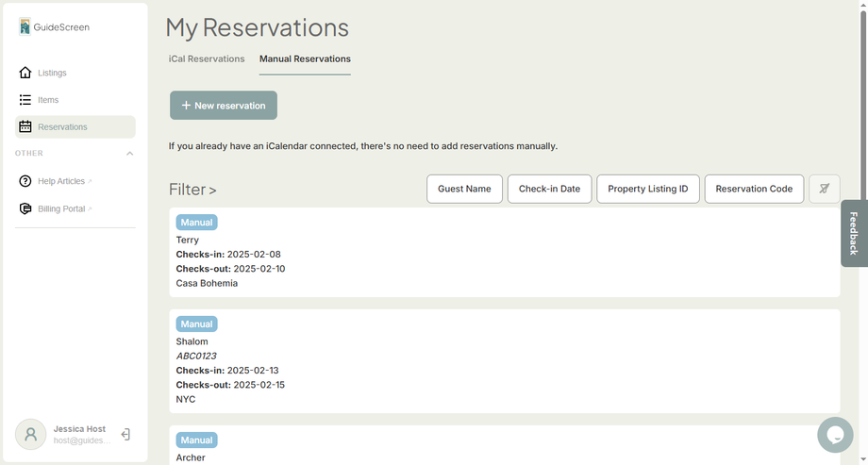Image resolution: width=868 pixels, height=465 pixels.
Task: Filter by Property Listing ID
Action: (x=648, y=189)
